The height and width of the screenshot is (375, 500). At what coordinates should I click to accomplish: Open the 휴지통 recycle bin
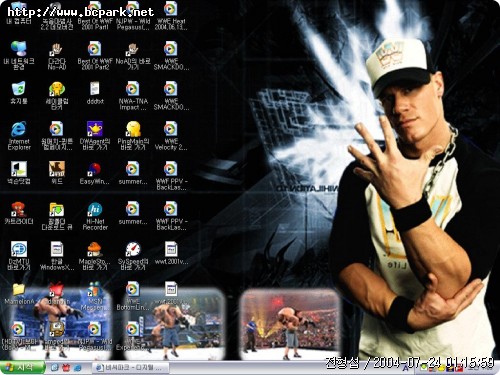click(x=19, y=92)
